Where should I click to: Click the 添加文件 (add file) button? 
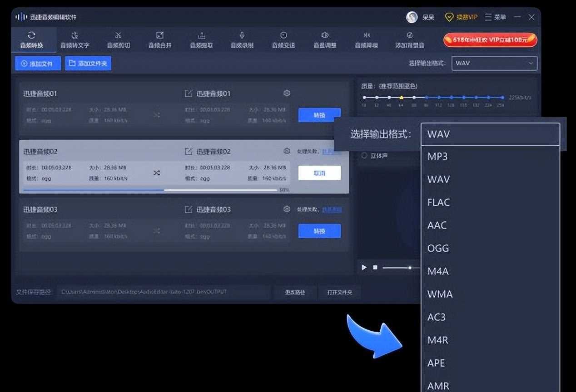[38, 64]
